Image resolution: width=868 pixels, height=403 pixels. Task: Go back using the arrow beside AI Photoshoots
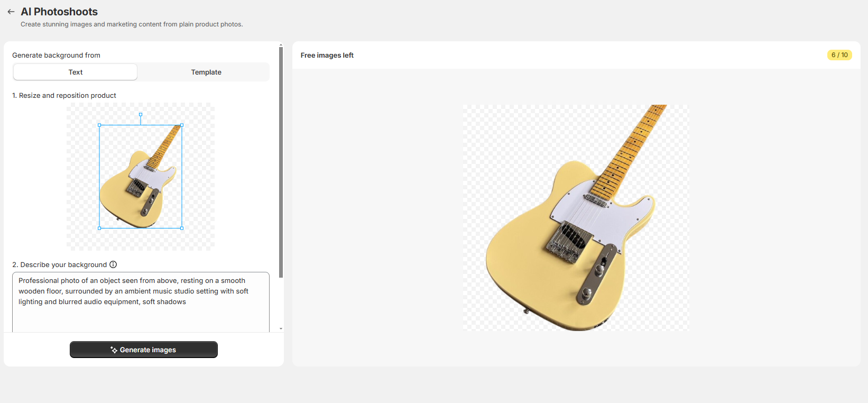11,12
